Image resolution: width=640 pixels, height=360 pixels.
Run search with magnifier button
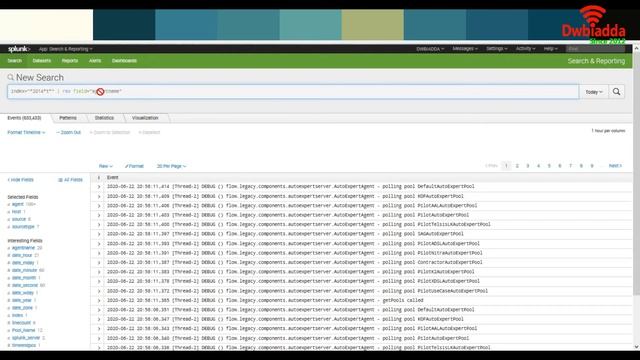click(x=616, y=92)
